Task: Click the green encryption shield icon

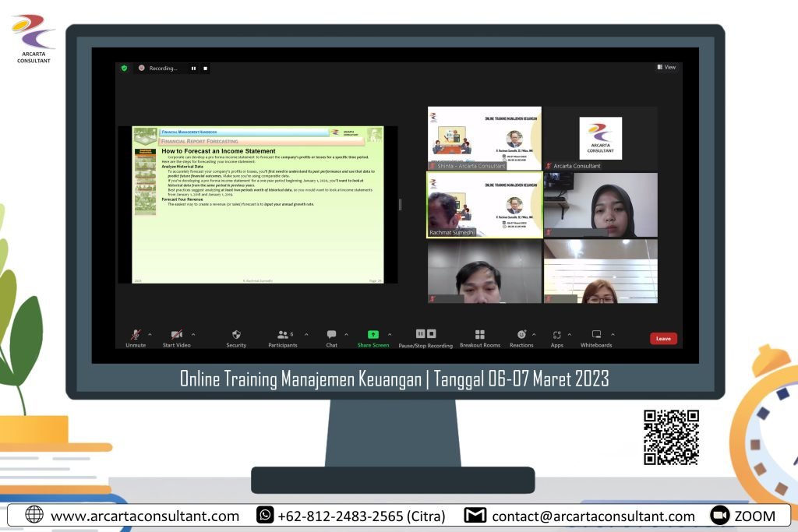Action: [124, 69]
